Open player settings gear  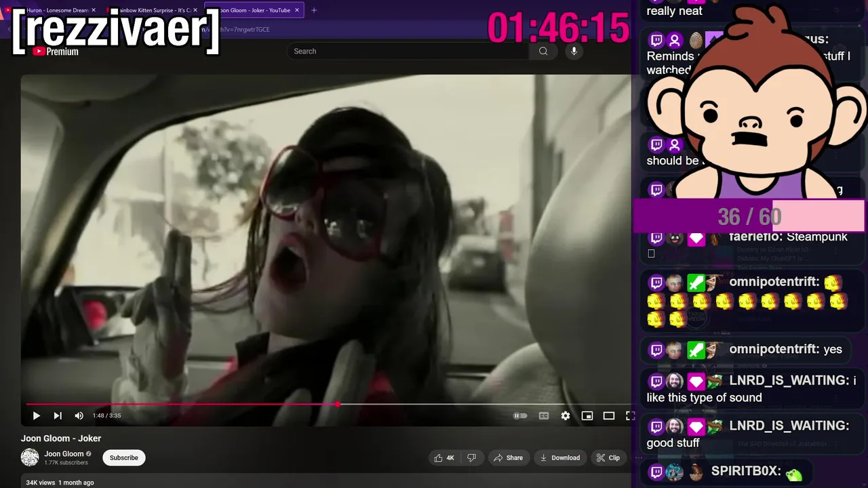566,415
